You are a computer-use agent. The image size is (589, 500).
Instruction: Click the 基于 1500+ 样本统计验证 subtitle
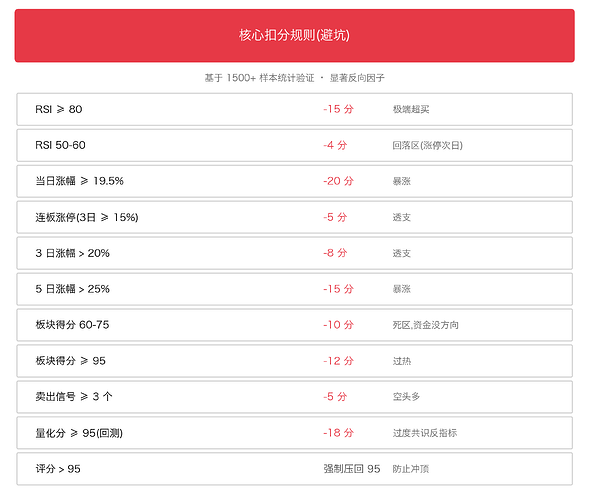(x=259, y=78)
